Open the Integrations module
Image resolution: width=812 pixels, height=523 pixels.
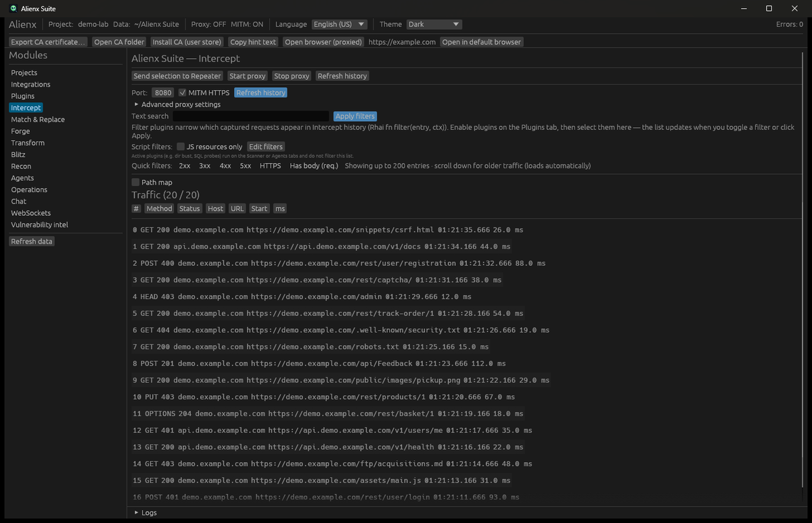[x=30, y=85]
